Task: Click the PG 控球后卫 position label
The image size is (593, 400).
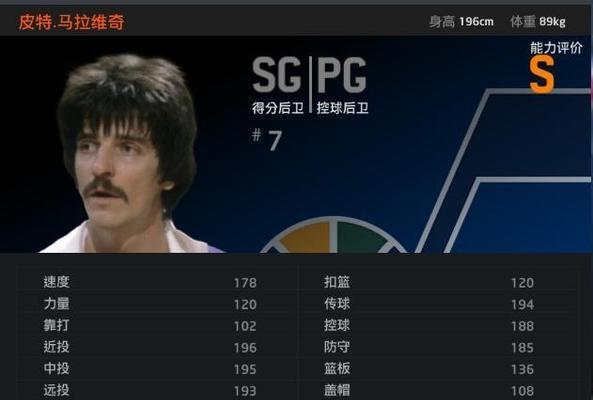Action: [342, 85]
